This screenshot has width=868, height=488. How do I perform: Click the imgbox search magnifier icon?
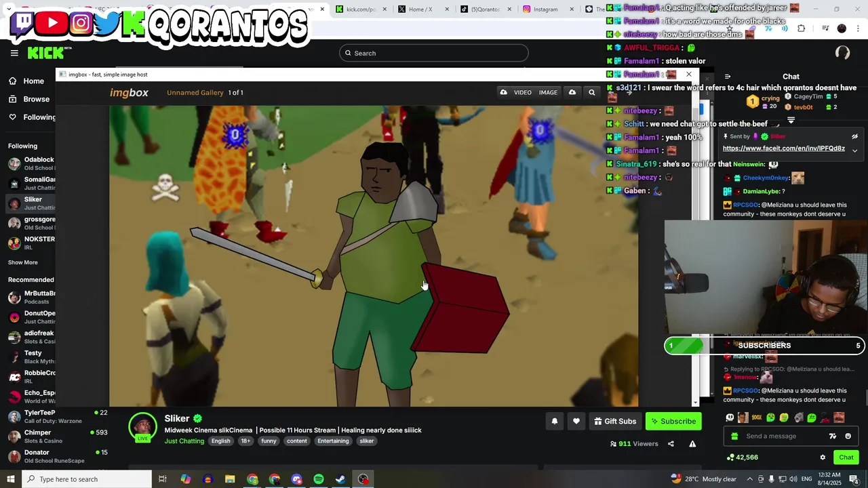(591, 93)
